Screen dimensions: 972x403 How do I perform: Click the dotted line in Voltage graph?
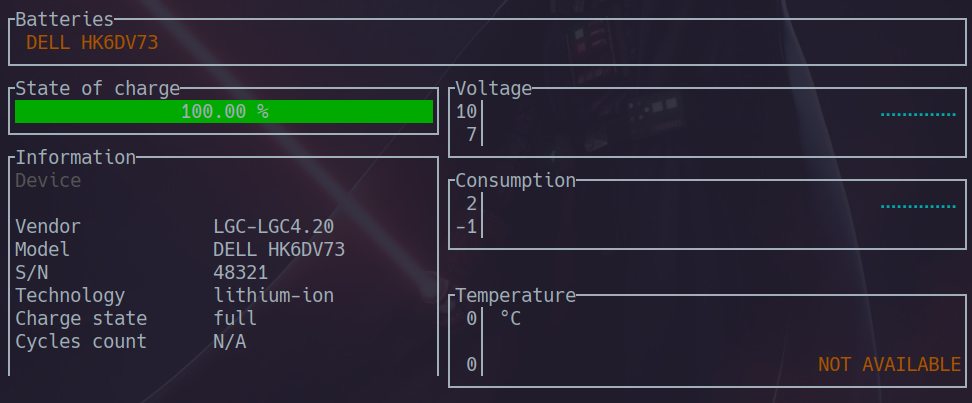pyautogui.click(x=918, y=115)
